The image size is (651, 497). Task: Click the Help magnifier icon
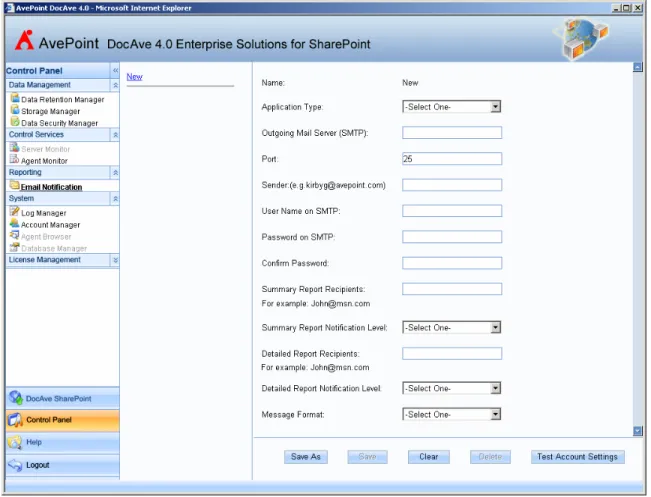click(15, 442)
